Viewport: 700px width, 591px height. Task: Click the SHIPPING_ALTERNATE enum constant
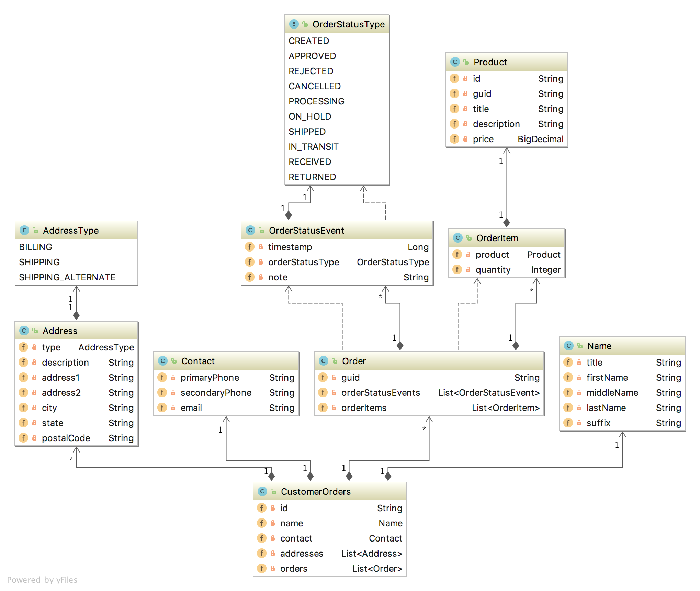pyautogui.click(x=67, y=277)
